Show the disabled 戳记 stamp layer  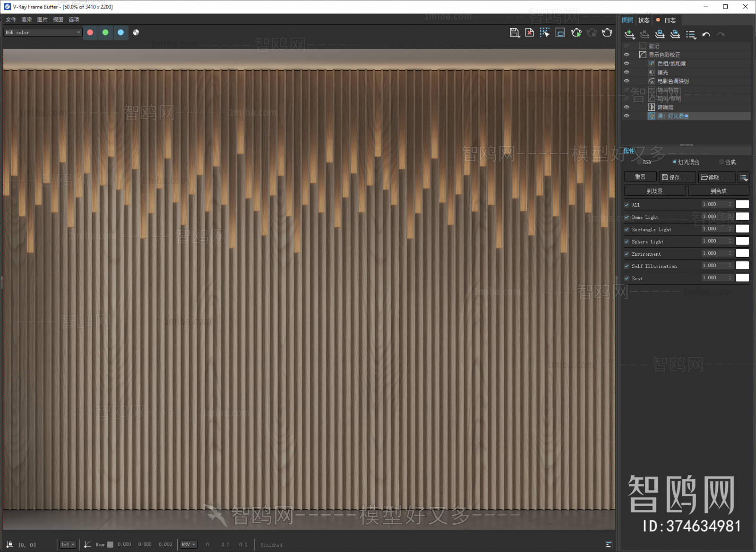[627, 46]
